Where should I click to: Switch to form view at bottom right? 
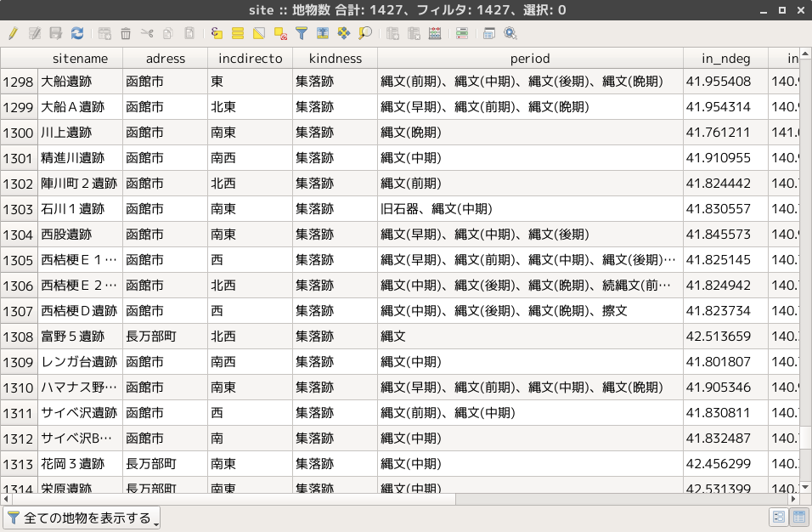pos(778,517)
